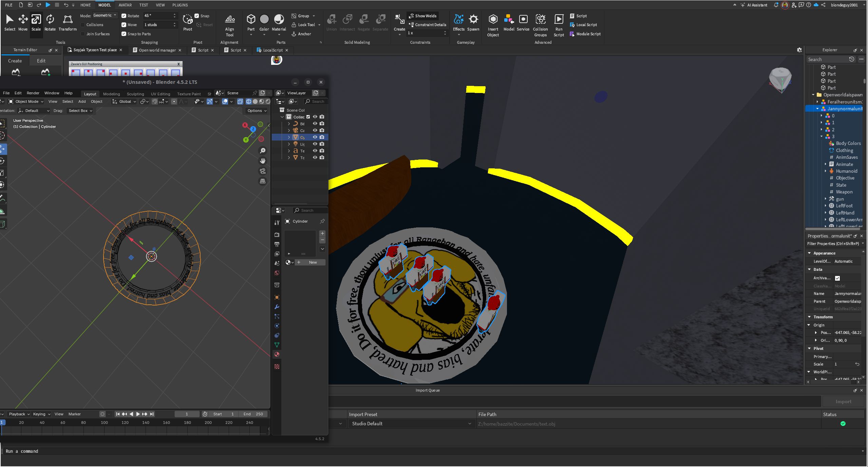Click the Edit tab in Terrain Editor
Screen dimensions: 868x467
click(x=41, y=61)
